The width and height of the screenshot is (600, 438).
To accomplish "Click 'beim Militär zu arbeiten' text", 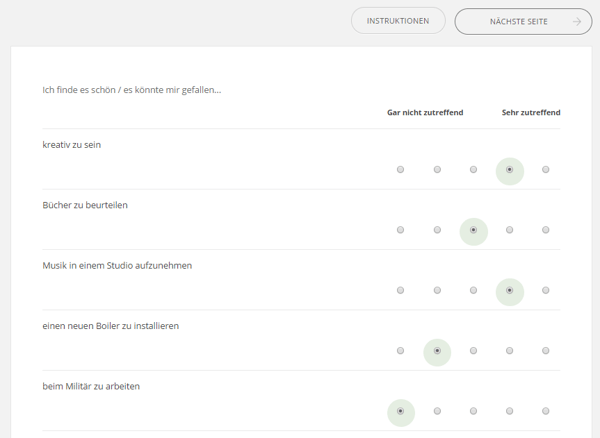I will (91, 387).
